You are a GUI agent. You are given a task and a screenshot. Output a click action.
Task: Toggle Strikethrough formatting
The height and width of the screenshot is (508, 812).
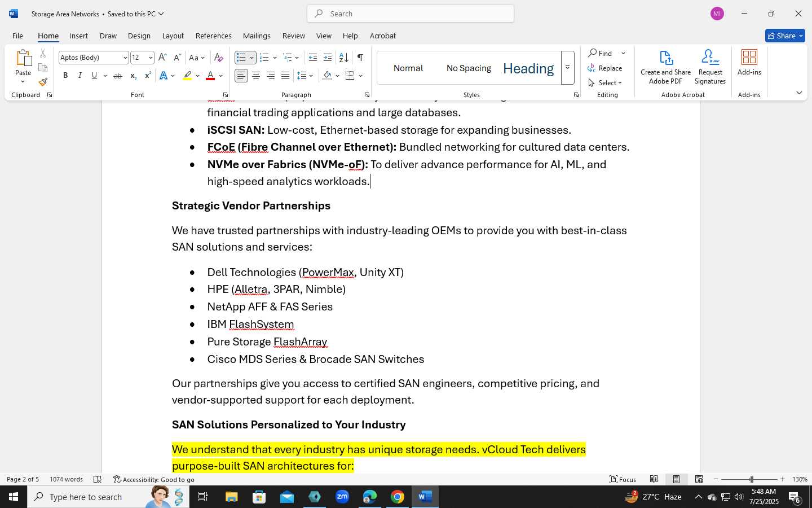tap(117, 76)
